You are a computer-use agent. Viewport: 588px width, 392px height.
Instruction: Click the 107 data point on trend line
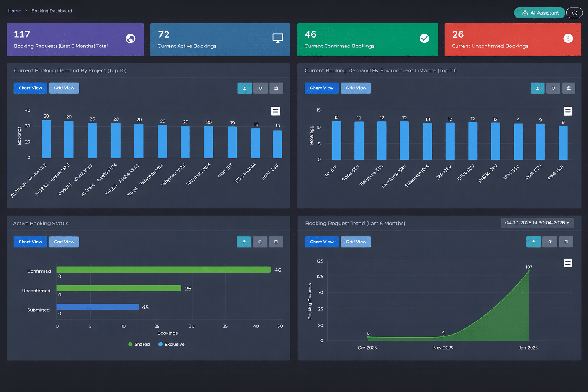click(x=529, y=271)
